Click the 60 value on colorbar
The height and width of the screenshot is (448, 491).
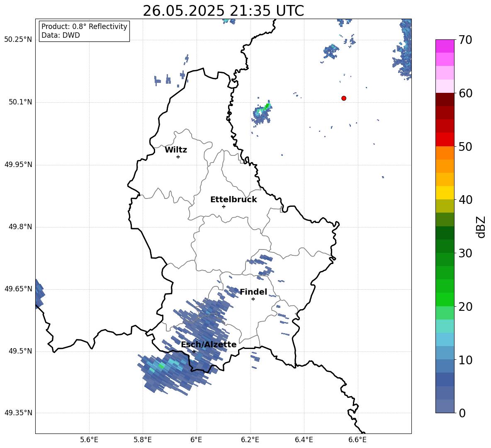click(x=465, y=93)
